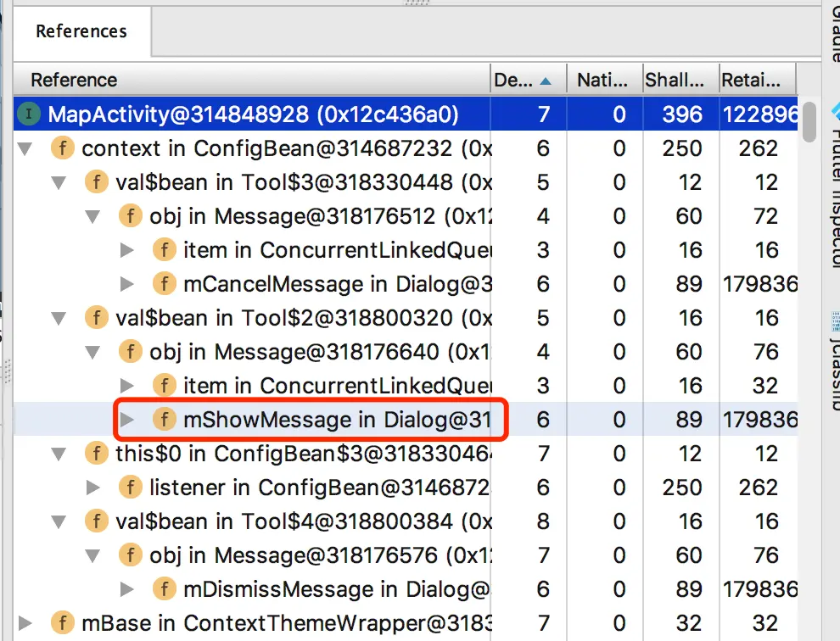Sort by the Reference column header
Screen dimensions: 840x641
pos(252,80)
